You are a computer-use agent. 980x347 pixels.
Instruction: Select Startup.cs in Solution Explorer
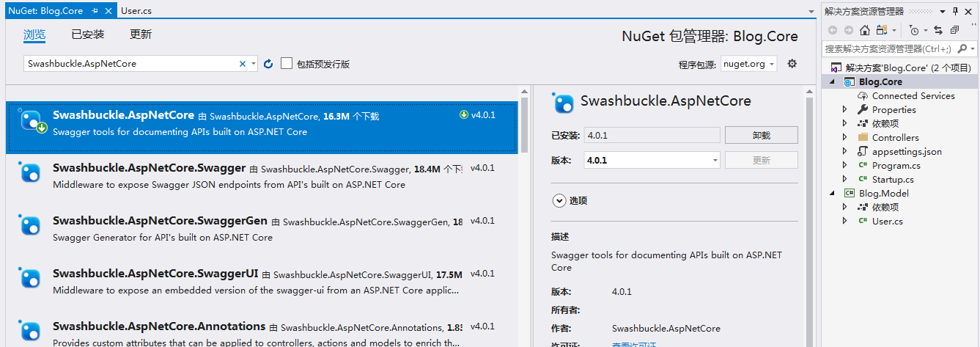tap(893, 180)
